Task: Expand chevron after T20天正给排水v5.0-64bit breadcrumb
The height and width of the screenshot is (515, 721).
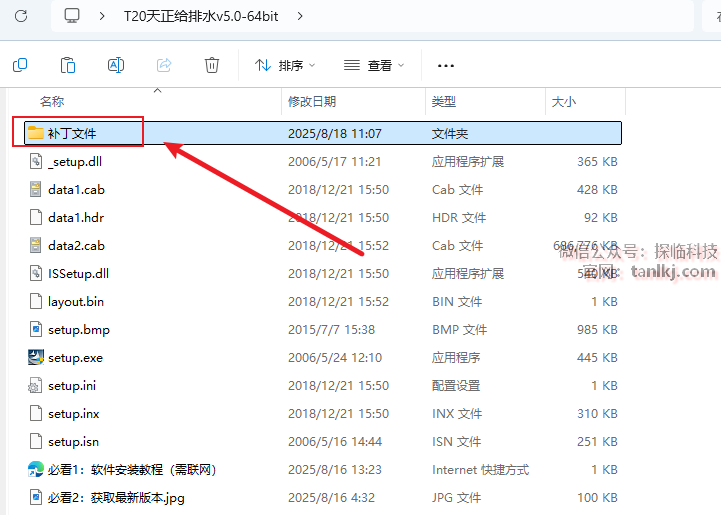Action: (x=300, y=16)
